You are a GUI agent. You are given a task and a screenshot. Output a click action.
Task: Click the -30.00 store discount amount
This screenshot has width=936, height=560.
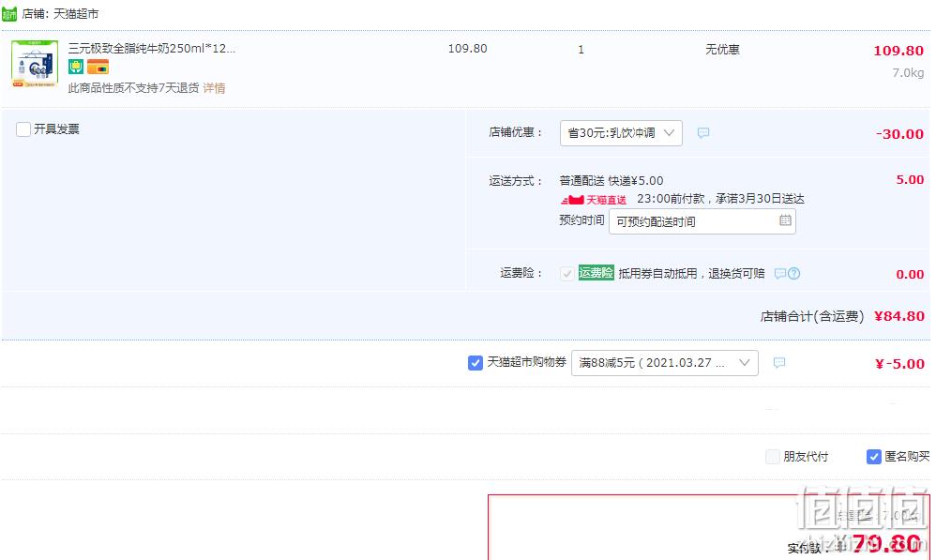[x=899, y=134]
